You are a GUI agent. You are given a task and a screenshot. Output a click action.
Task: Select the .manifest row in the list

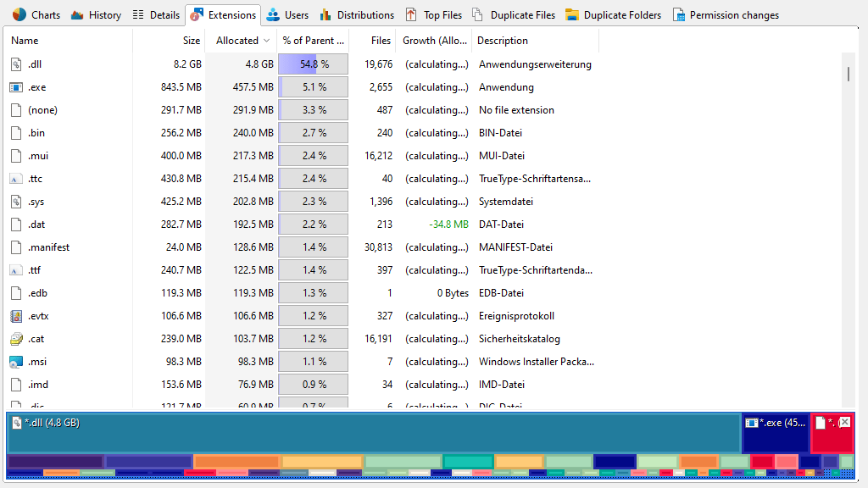coord(49,247)
